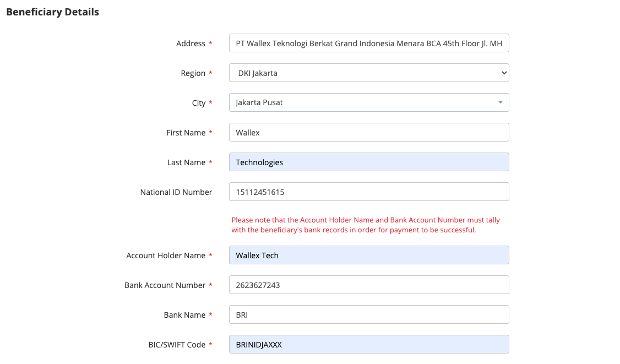
Task: Click the City dropdown arrow
Action: [500, 102]
